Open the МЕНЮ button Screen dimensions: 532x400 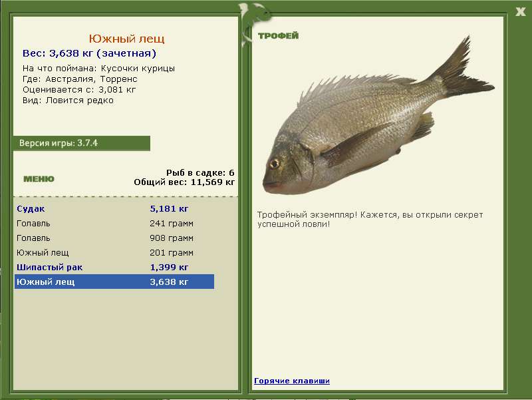click(39, 179)
